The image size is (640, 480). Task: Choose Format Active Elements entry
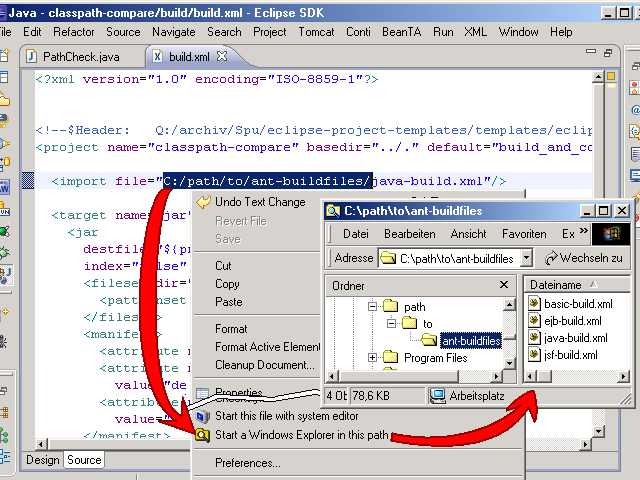pos(268,347)
